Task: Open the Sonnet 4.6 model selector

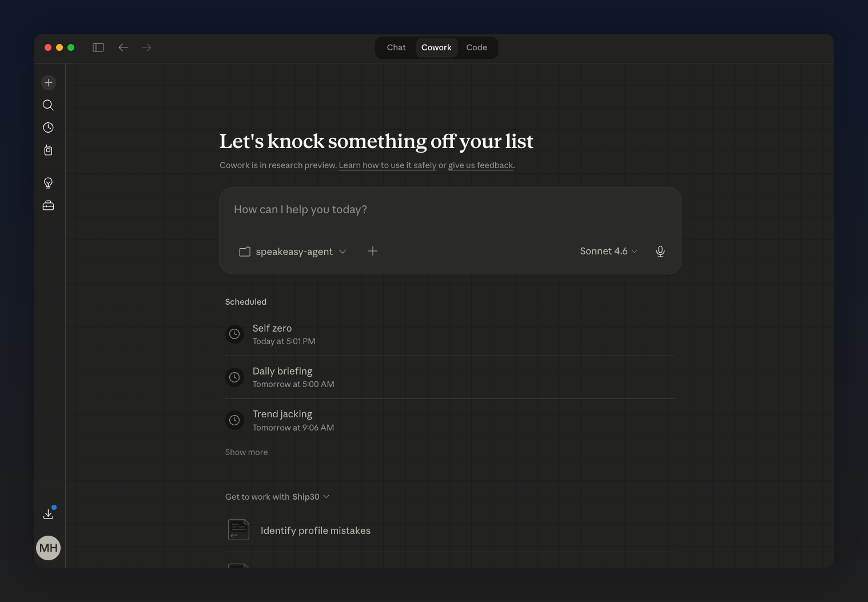Action: (x=608, y=252)
